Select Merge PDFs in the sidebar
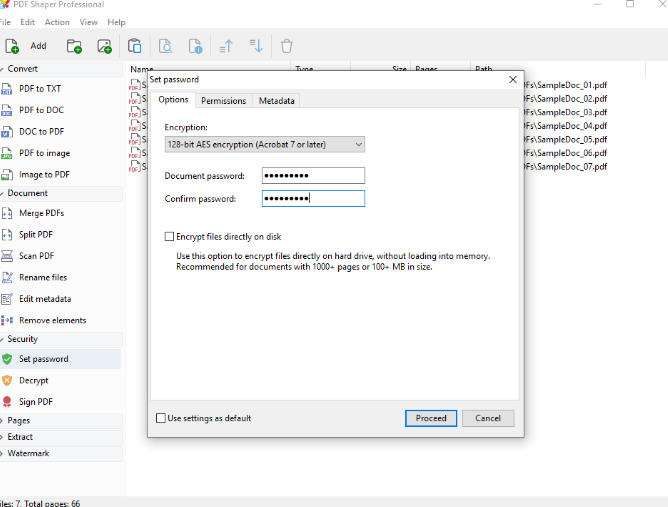 43,213
